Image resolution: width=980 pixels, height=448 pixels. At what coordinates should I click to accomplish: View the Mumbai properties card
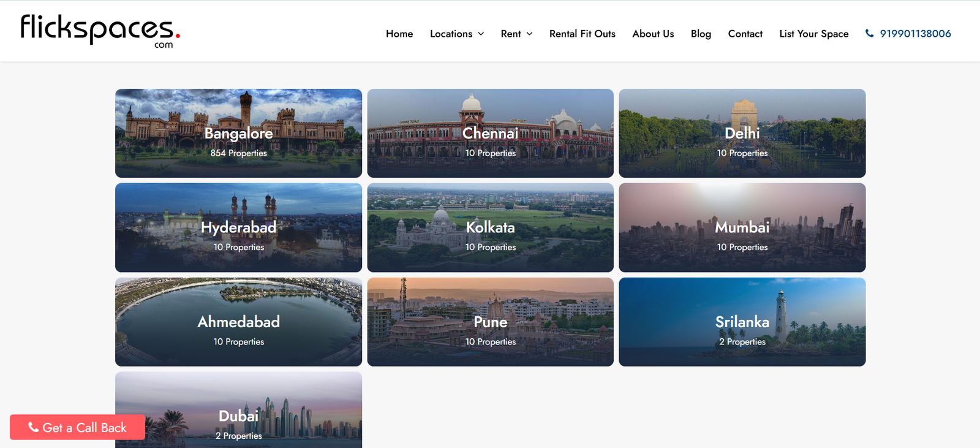tap(742, 228)
